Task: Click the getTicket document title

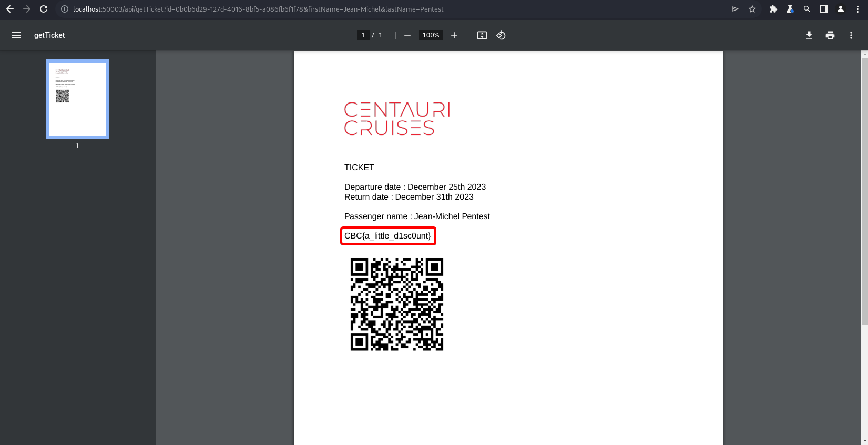Action: coord(49,35)
